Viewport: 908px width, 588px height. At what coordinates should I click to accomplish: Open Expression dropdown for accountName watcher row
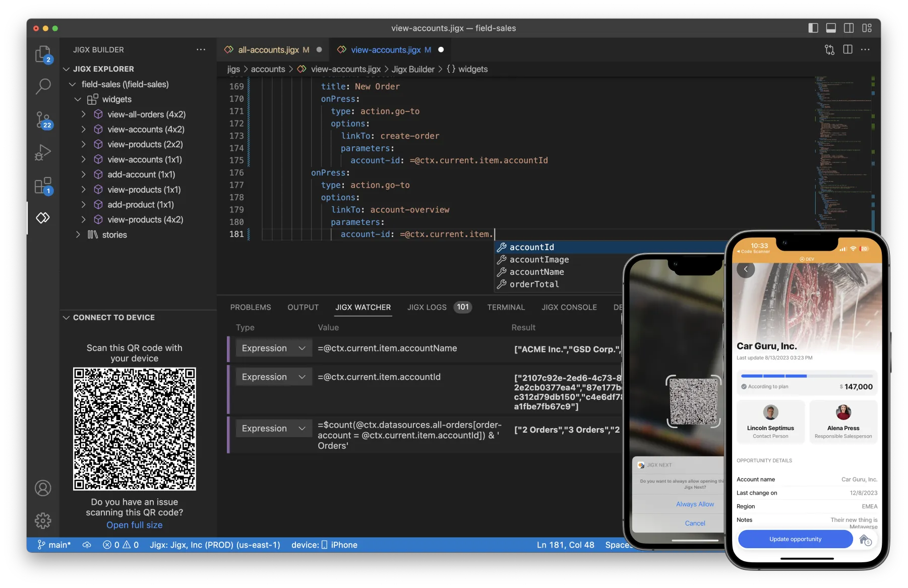pos(273,348)
